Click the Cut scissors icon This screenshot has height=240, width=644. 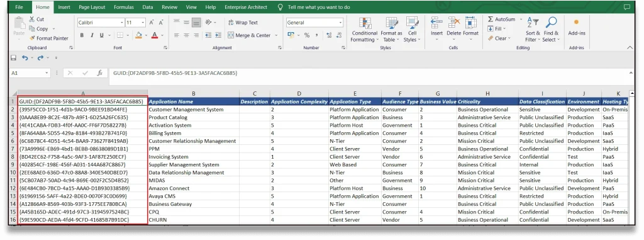32,20
